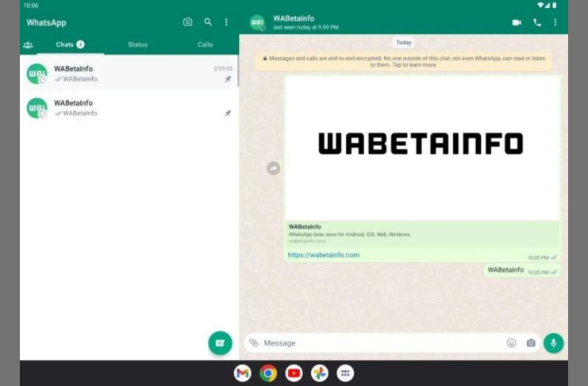Screen dimensions: 588x386
Task: Switch to the Status tab
Action: click(137, 44)
